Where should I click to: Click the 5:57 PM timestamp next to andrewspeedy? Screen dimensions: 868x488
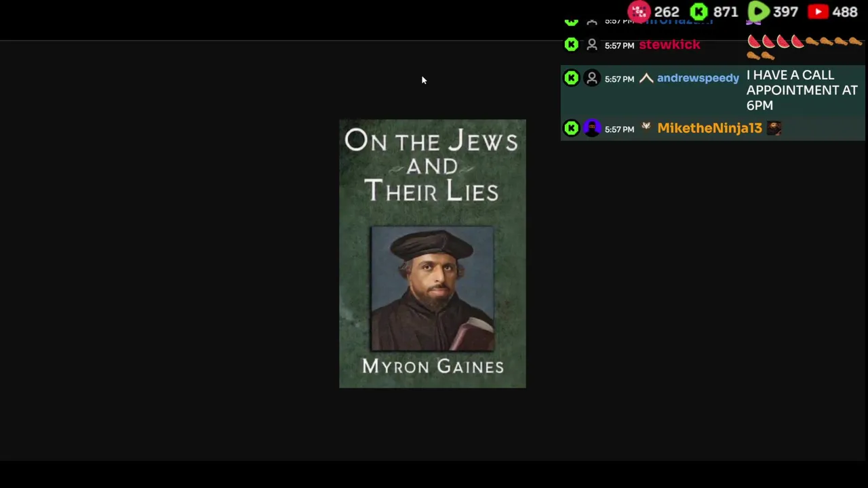pos(619,79)
